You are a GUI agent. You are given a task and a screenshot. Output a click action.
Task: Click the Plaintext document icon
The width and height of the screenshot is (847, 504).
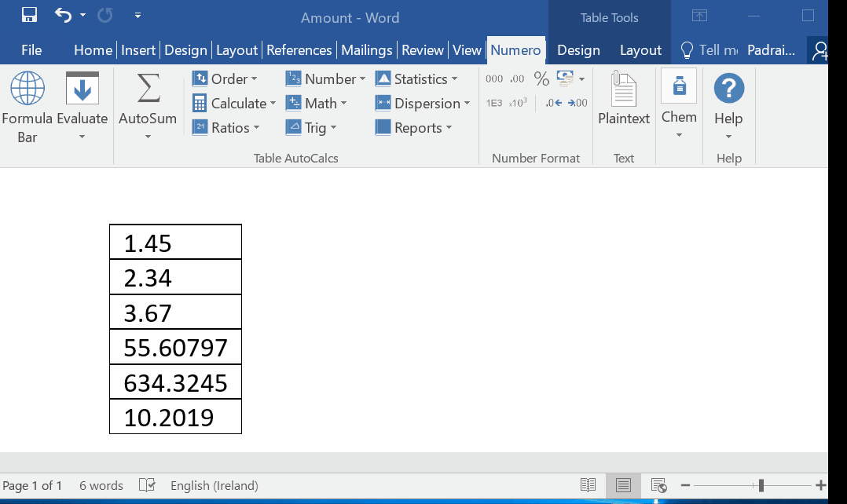(x=624, y=89)
